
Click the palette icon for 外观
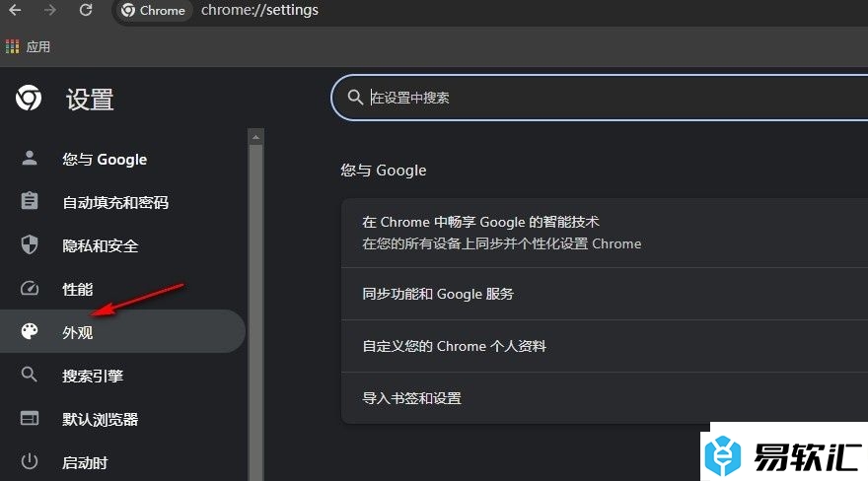tap(30, 331)
